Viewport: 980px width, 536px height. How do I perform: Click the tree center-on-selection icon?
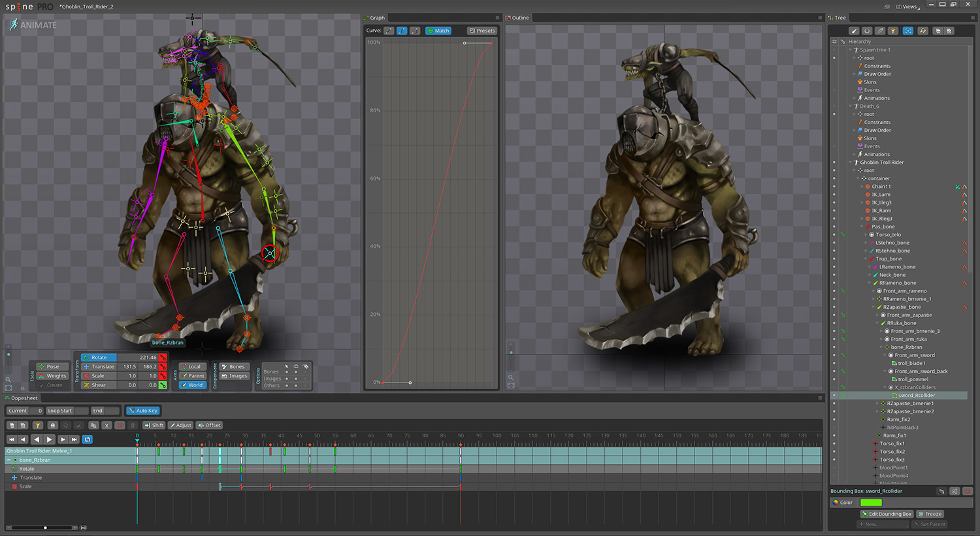pyautogui.click(x=908, y=31)
